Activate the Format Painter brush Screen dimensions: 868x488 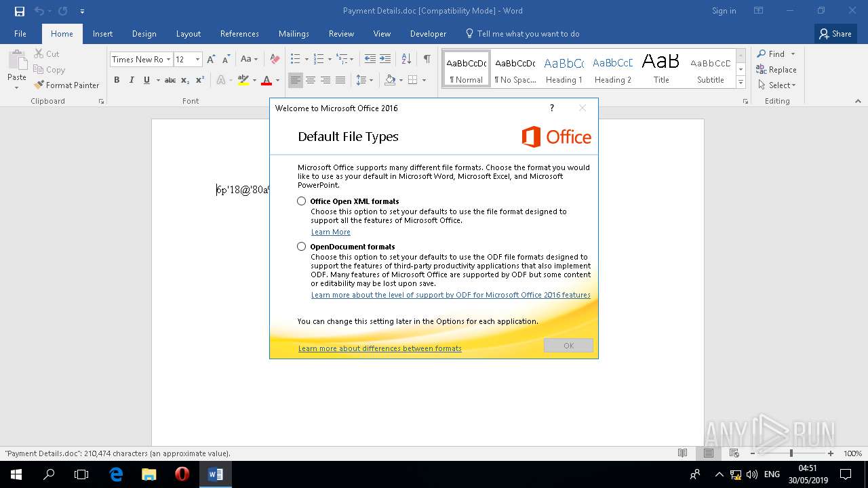click(x=39, y=85)
